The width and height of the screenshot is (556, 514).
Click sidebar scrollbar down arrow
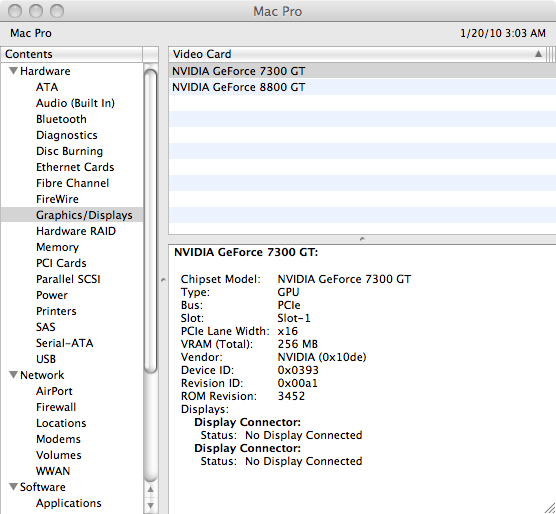(151, 505)
